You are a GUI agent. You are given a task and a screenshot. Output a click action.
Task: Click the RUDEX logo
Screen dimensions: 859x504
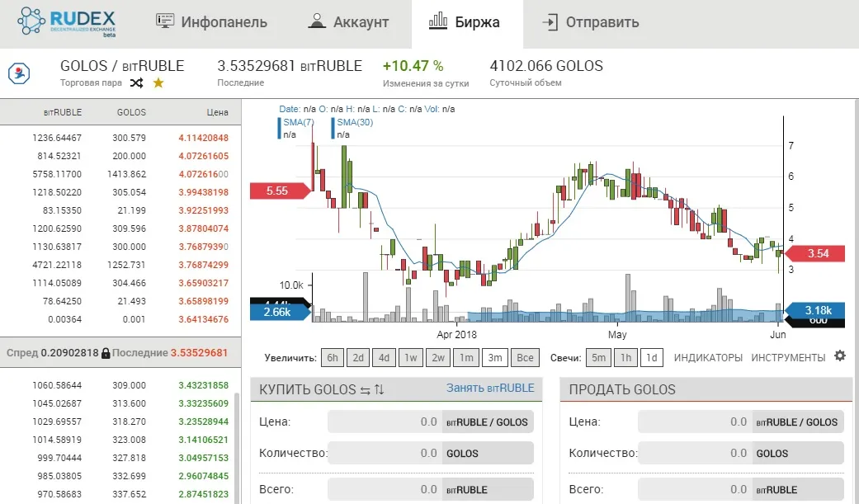[67, 22]
